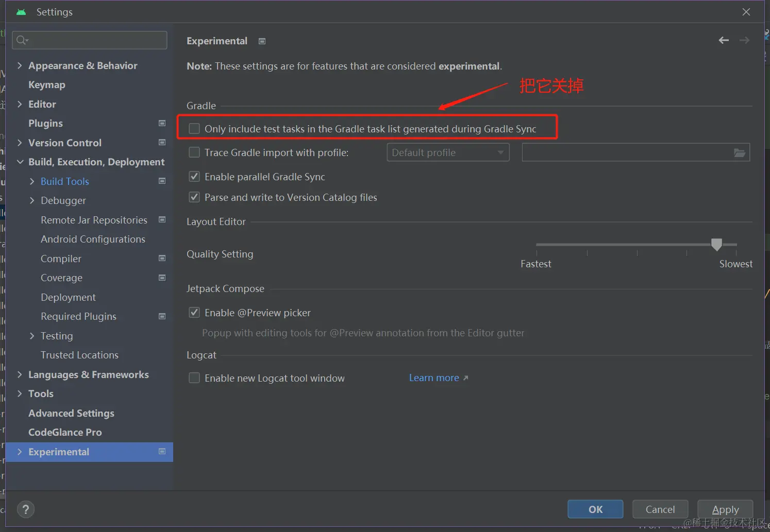Click project icon on the Experimental sidebar row
The image size is (770, 532).
pyautogui.click(x=162, y=452)
